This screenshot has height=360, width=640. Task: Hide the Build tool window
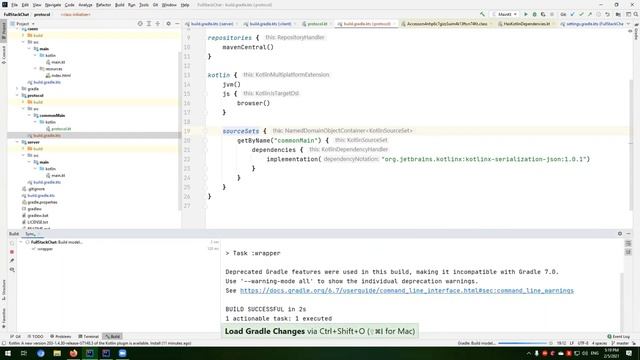coord(629,233)
